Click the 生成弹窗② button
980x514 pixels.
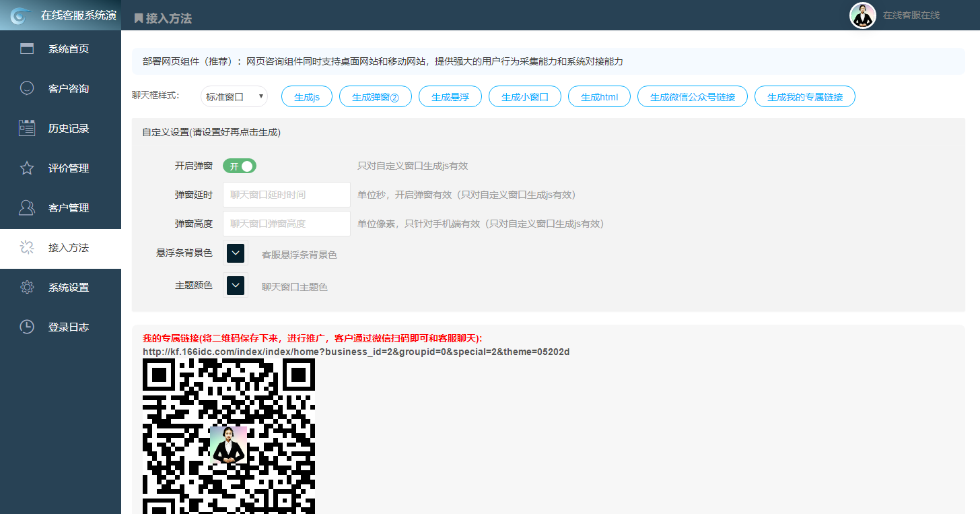click(x=376, y=96)
